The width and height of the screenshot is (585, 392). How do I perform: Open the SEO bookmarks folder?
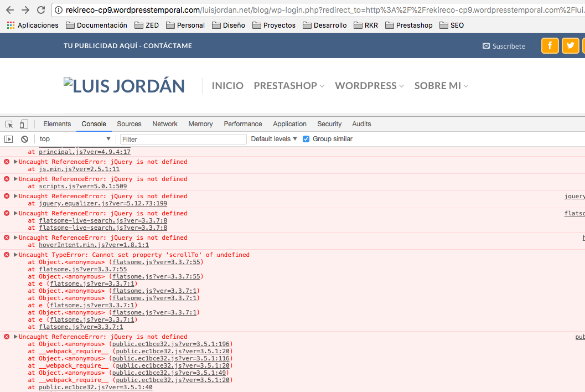click(x=452, y=25)
